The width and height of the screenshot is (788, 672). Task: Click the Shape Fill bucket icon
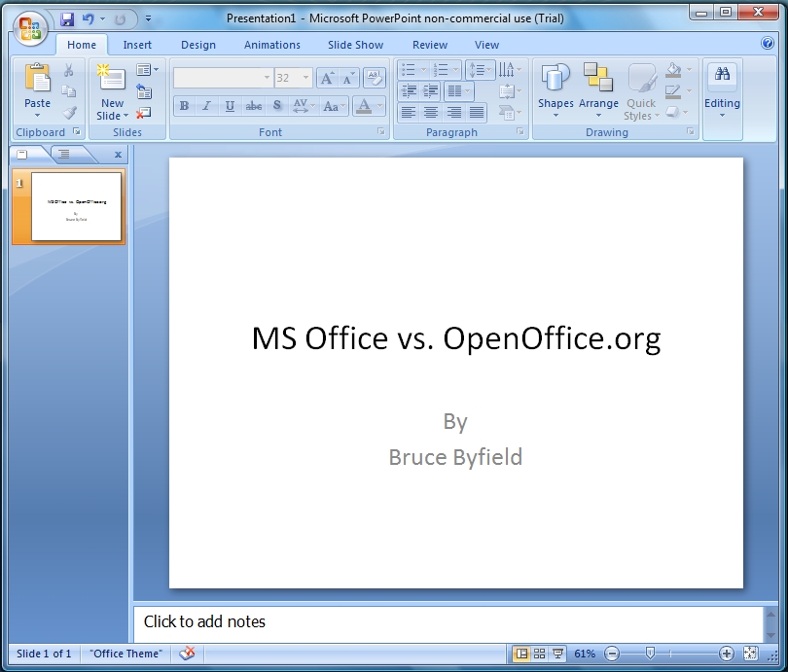[672, 70]
